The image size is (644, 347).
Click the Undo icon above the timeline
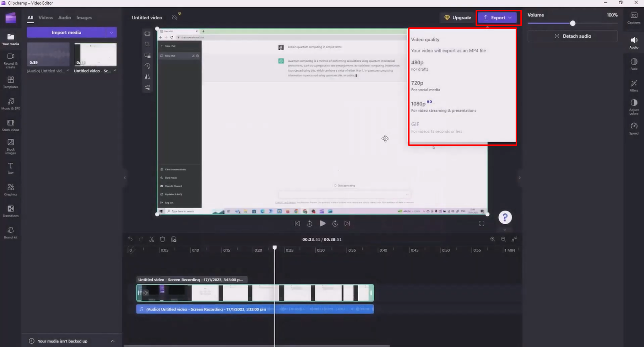click(130, 239)
